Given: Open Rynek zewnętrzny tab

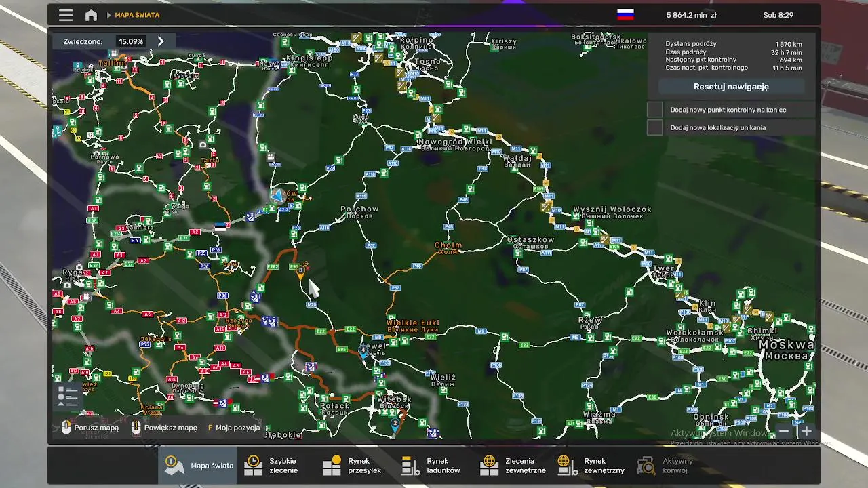Looking at the screenshot, I should point(591,466).
